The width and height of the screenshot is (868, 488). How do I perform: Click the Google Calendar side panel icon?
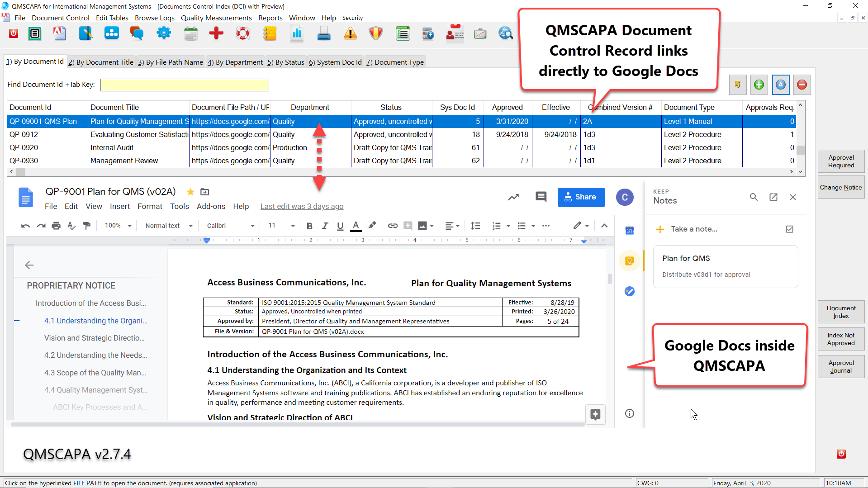click(629, 231)
